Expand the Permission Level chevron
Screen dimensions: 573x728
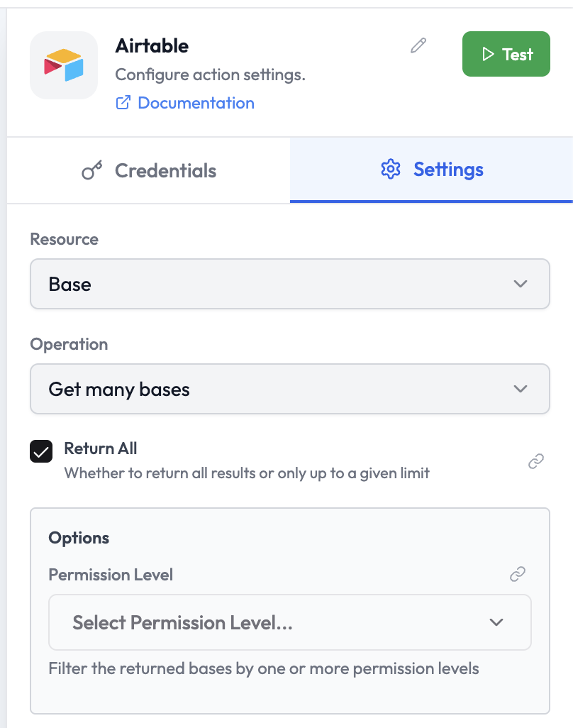pyautogui.click(x=496, y=622)
